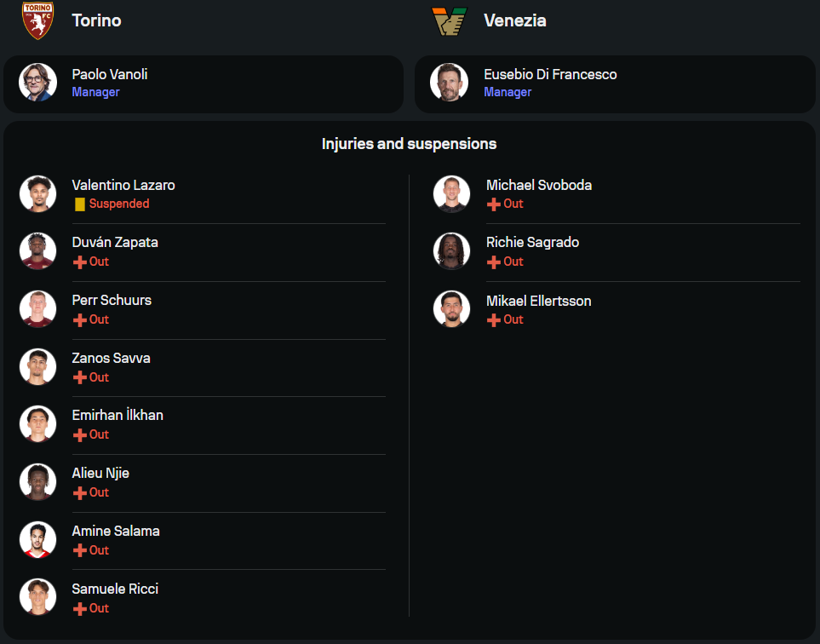Click the red injury cross under Duván Zapata
820x644 pixels.
click(80, 262)
